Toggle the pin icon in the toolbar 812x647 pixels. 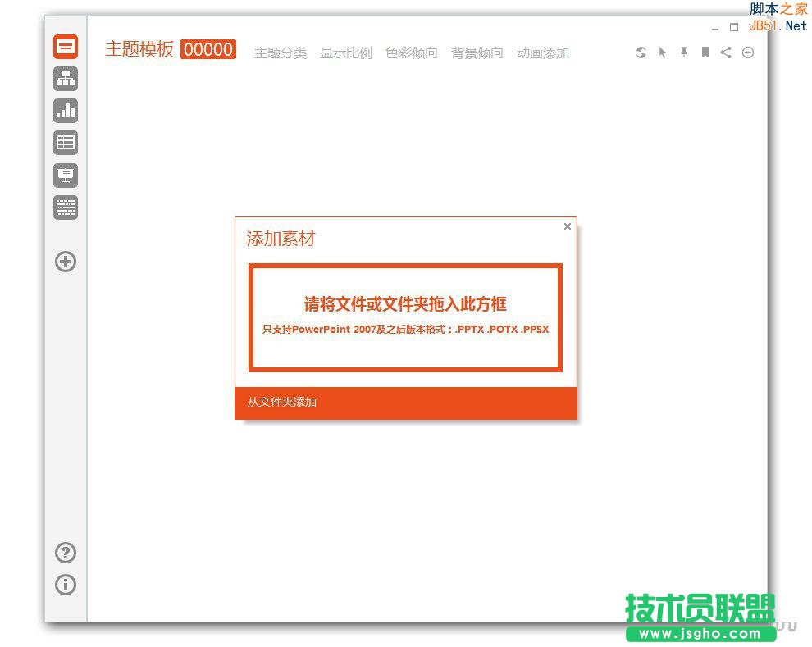[683, 52]
